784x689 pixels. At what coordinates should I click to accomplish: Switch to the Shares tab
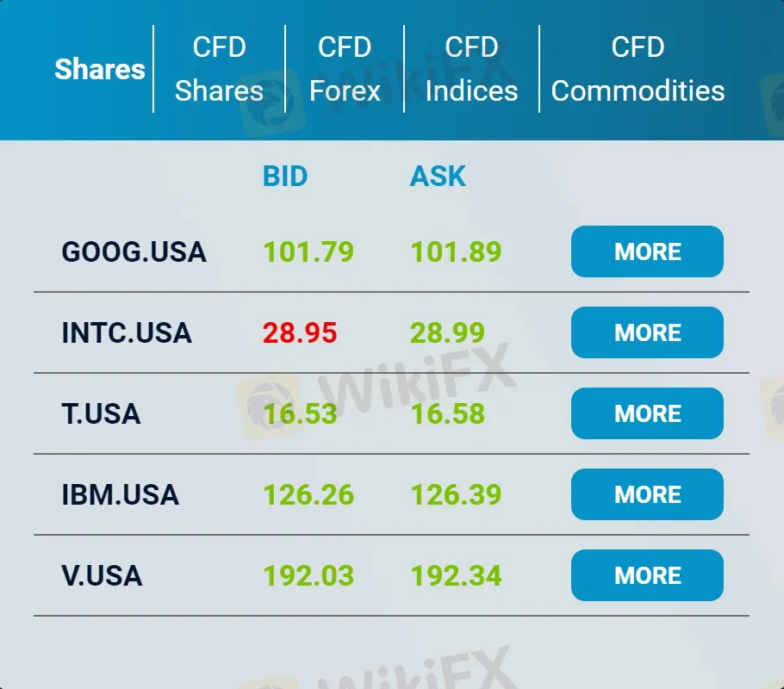(100, 69)
